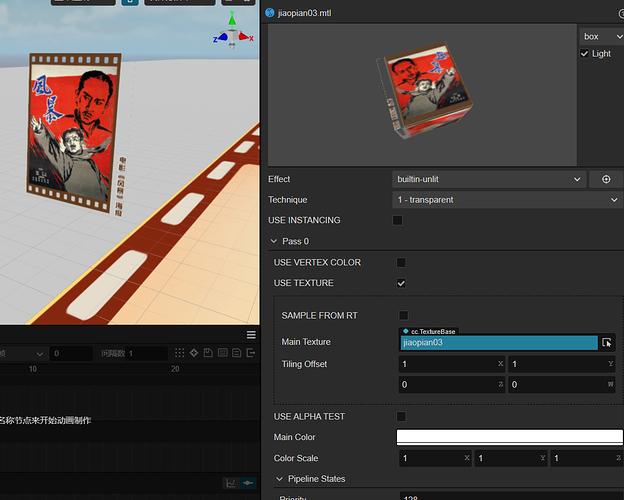Open the Technique 1 - transparent dropdown
This screenshot has height=500, width=624.
coord(507,200)
